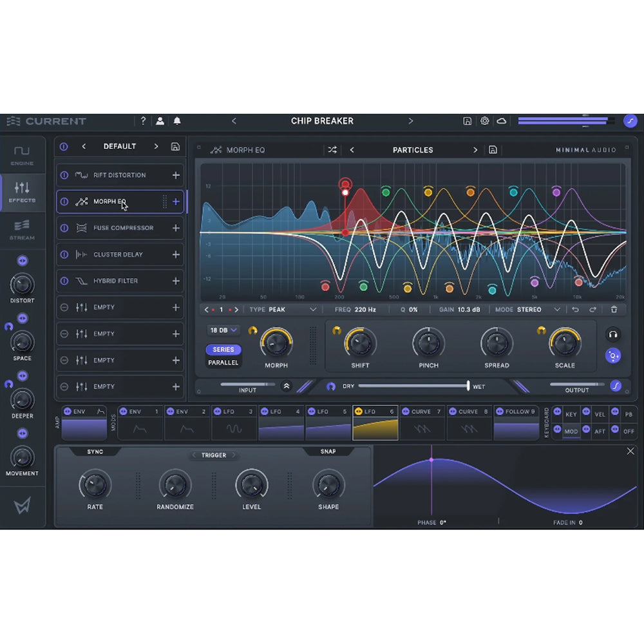Redo the EQ change
Viewport: 644px width, 644px height.
tap(592, 309)
